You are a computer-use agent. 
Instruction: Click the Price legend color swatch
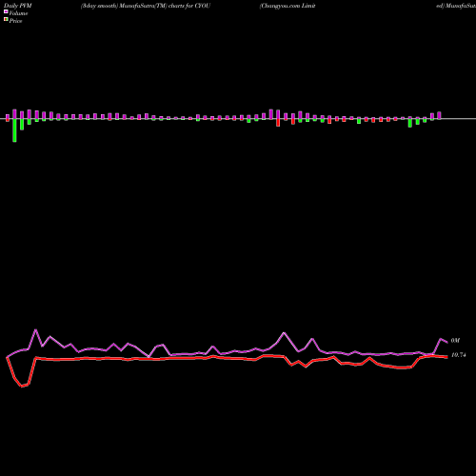click(x=6, y=20)
